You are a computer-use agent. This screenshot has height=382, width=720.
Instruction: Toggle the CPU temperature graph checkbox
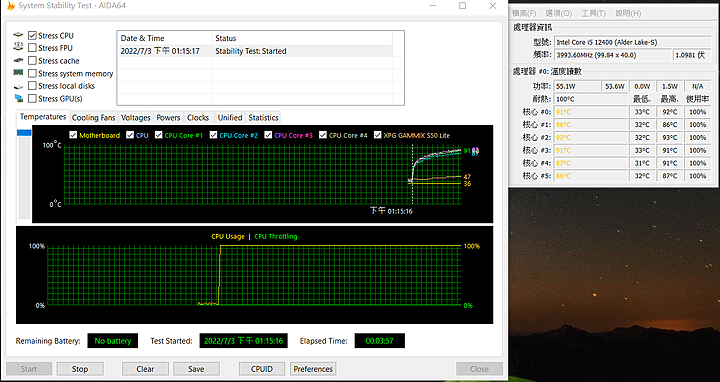coord(130,135)
